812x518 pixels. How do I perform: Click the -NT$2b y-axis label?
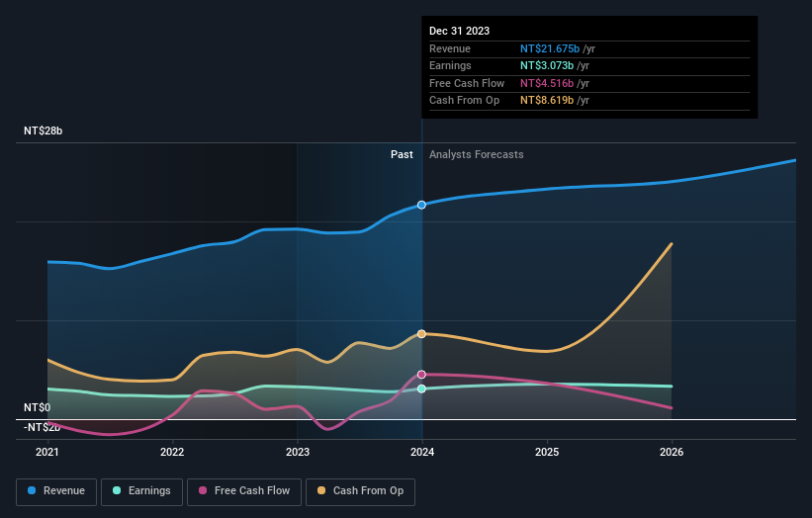[x=42, y=427]
